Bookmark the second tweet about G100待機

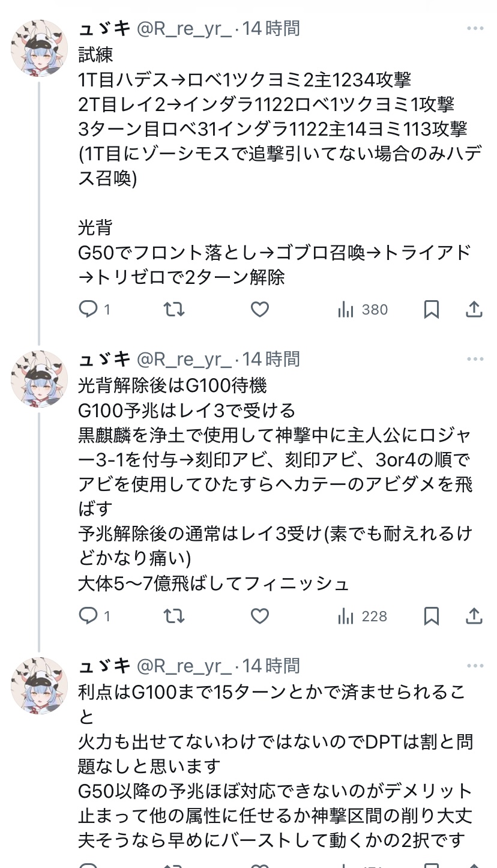pyautogui.click(x=432, y=616)
